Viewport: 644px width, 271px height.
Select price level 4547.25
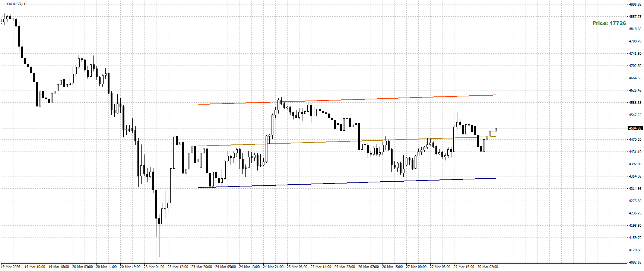click(635, 115)
